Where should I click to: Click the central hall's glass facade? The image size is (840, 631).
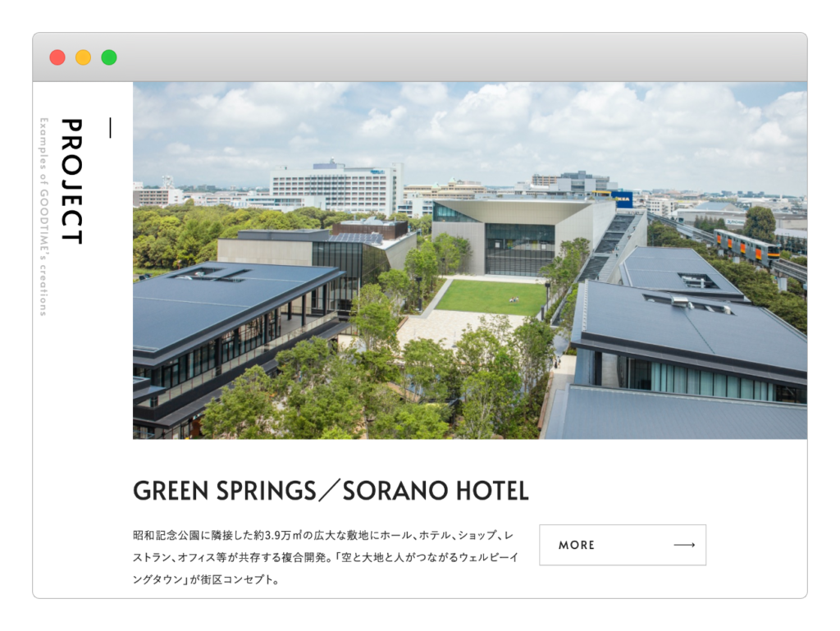pyautogui.click(x=519, y=249)
